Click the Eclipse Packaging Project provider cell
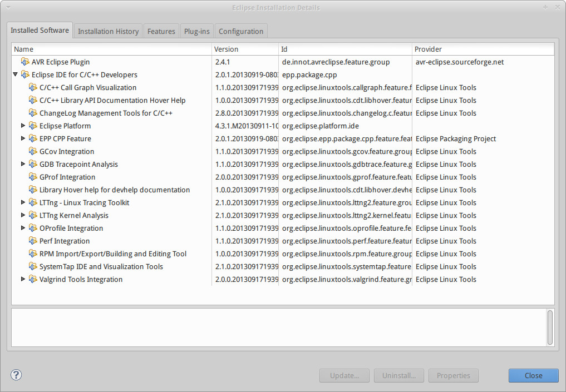 456,139
